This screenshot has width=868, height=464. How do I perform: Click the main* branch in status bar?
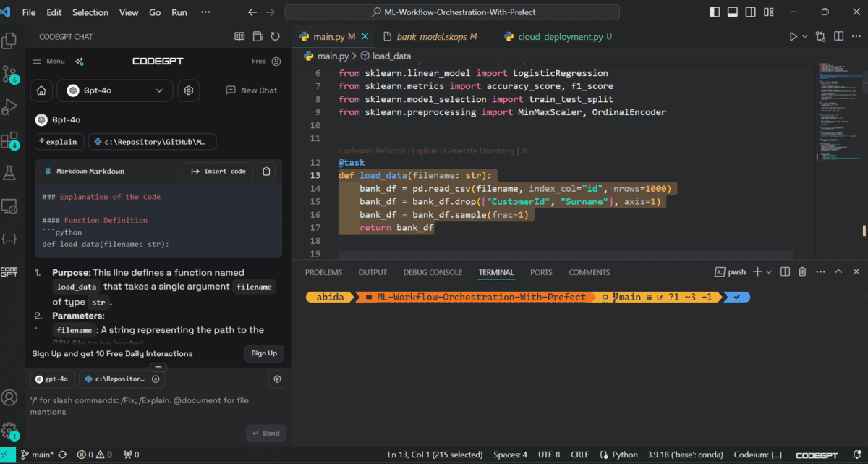tap(37, 455)
